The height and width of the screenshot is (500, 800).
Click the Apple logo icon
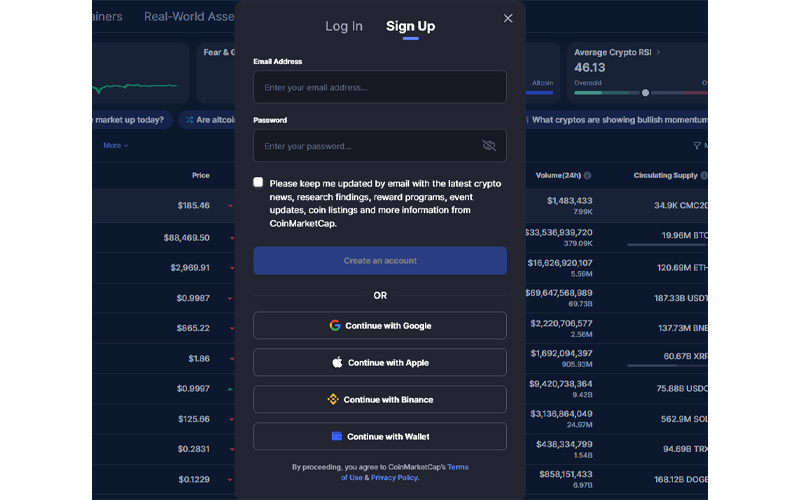(x=337, y=363)
